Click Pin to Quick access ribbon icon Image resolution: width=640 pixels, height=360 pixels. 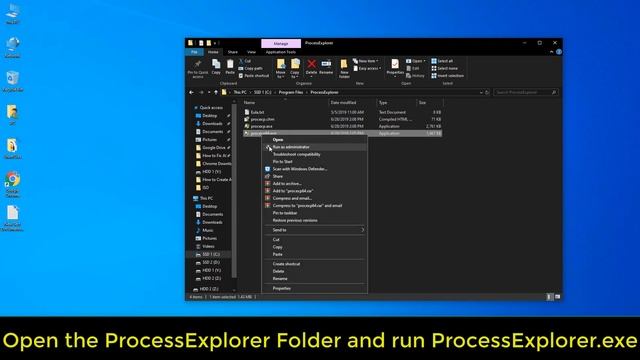[x=198, y=68]
